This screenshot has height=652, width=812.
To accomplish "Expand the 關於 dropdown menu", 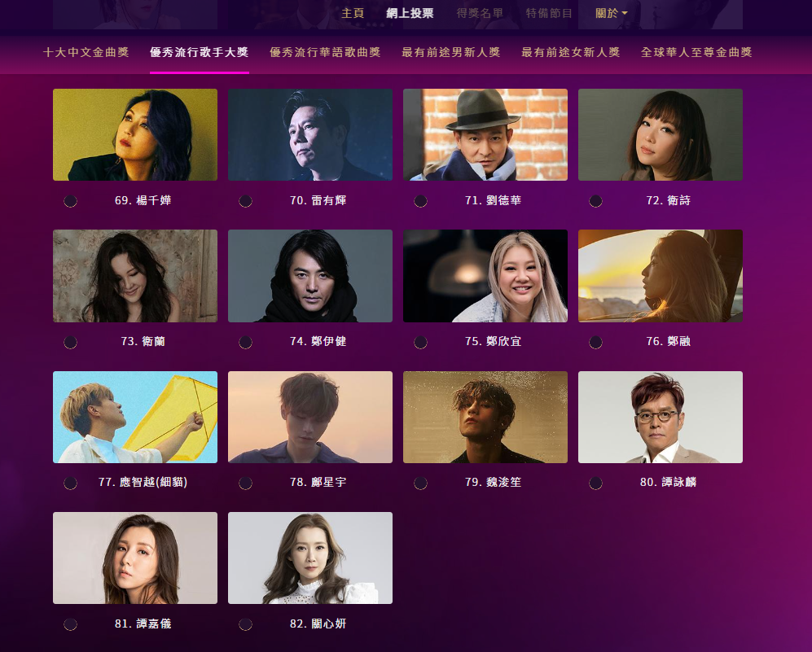I will click(611, 14).
